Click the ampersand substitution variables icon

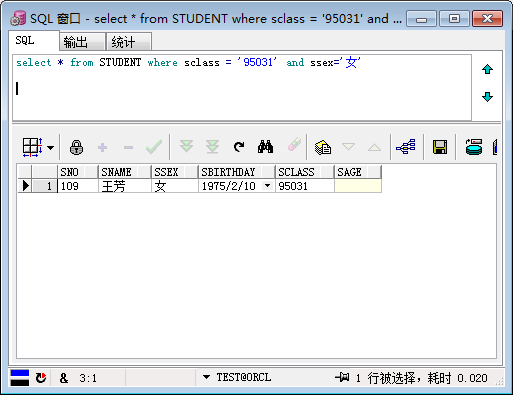(x=64, y=378)
